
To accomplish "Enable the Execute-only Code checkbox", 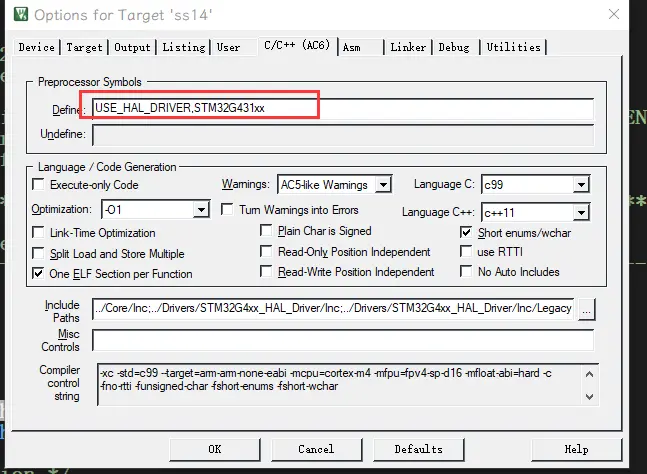I will click(x=40, y=185).
